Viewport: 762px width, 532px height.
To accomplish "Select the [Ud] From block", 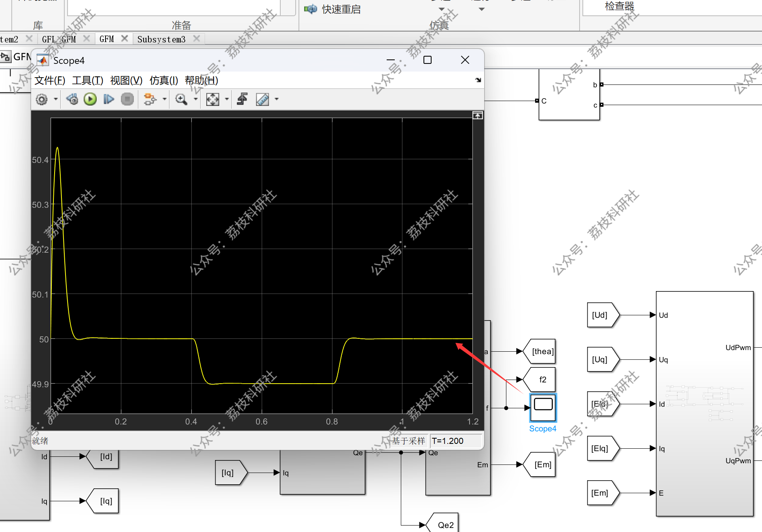I will 603,315.
